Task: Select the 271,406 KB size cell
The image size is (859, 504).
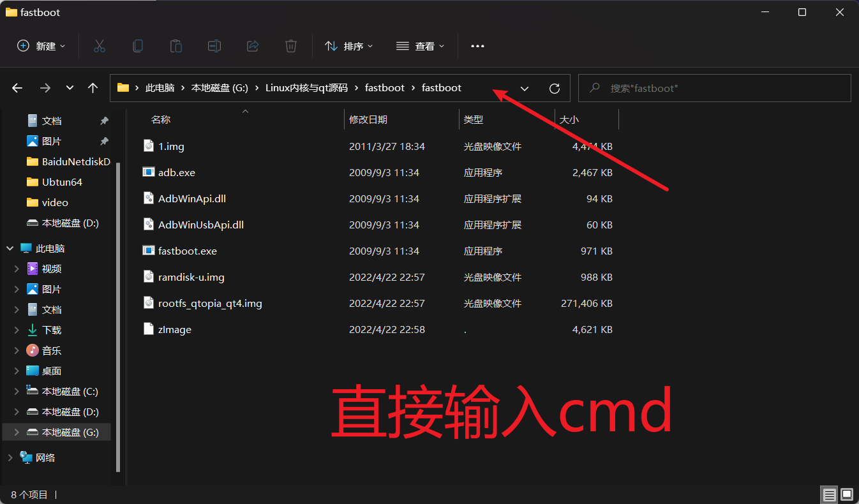Action: tap(586, 303)
